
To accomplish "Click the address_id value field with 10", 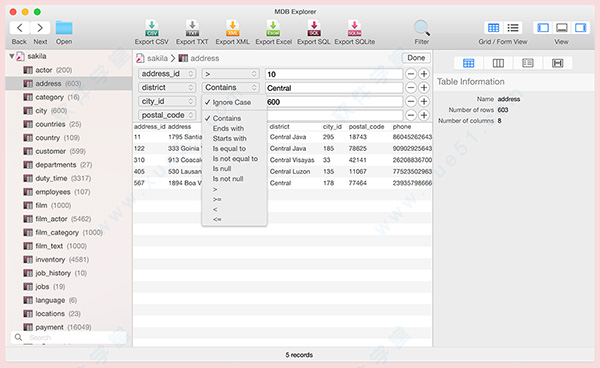I will point(334,74).
